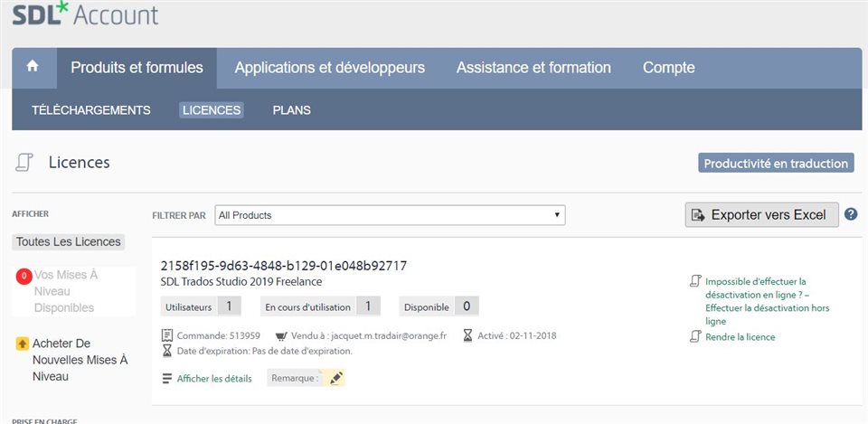The width and height of the screenshot is (868, 424).
Task: Click the Productivité en traduction button
Action: pyautogui.click(x=776, y=164)
